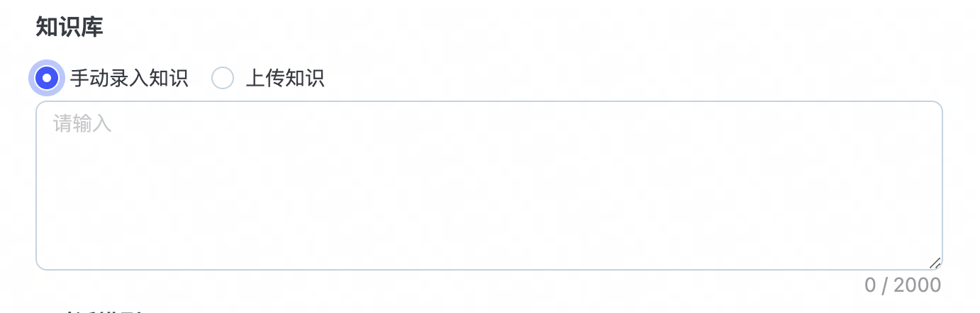Select the 手动录入知识 radio button
Image resolution: width=980 pixels, height=313 pixels.
pyautogui.click(x=47, y=78)
